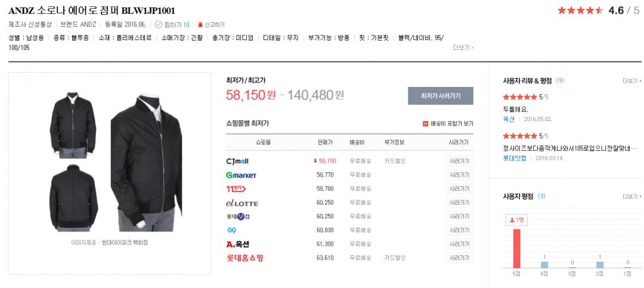Toggle the 찜하기 wishlist check

[158, 24]
